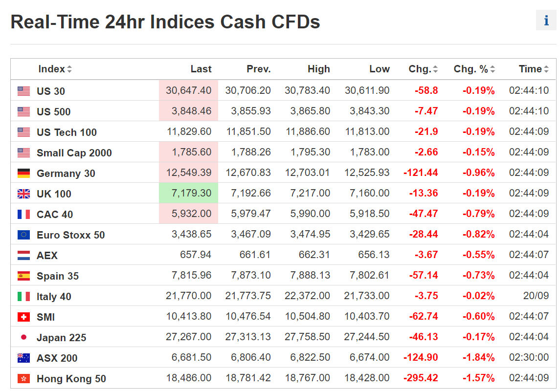The height and width of the screenshot is (392, 560).
Task: Open the Euro Stoxx 50 index link
Action: point(71,235)
